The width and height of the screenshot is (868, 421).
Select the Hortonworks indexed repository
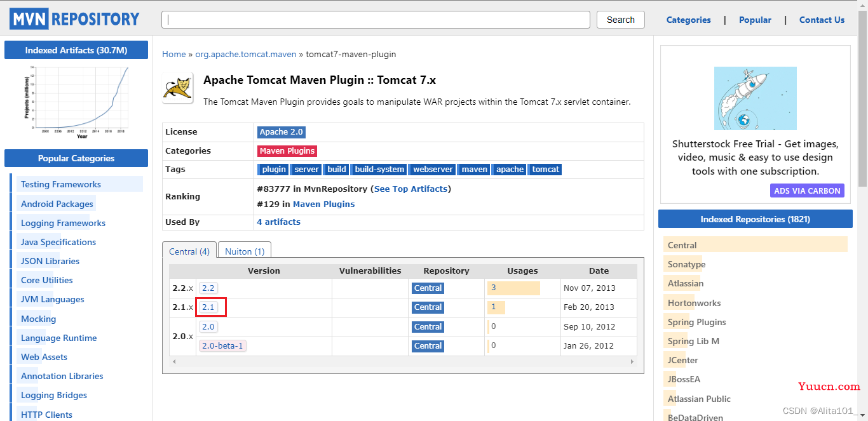(695, 303)
